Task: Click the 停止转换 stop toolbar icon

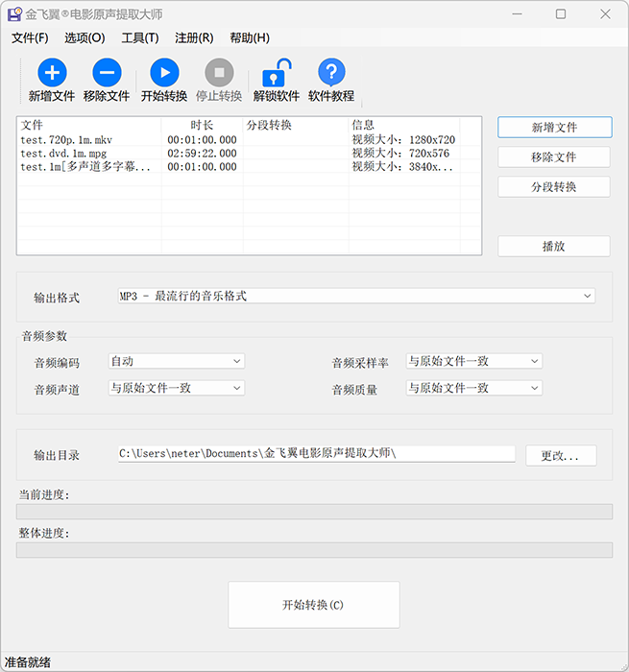Action: point(219,73)
